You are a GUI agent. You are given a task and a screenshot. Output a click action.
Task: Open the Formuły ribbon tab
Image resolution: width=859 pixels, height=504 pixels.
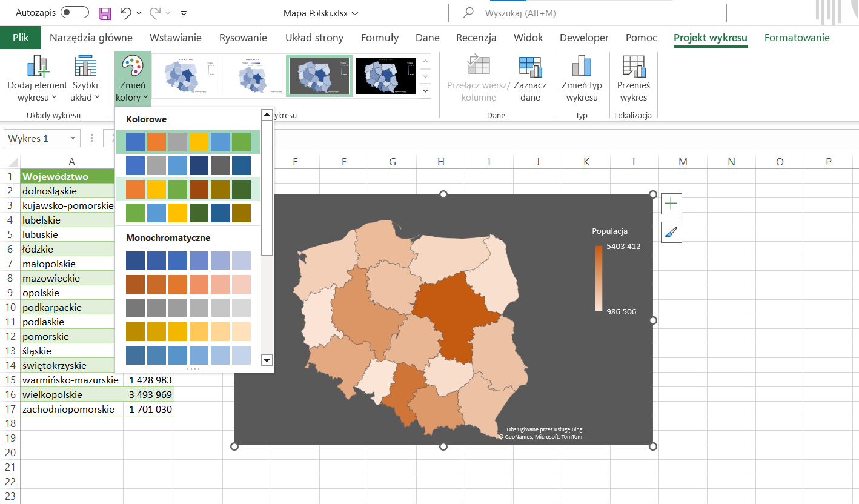(379, 38)
